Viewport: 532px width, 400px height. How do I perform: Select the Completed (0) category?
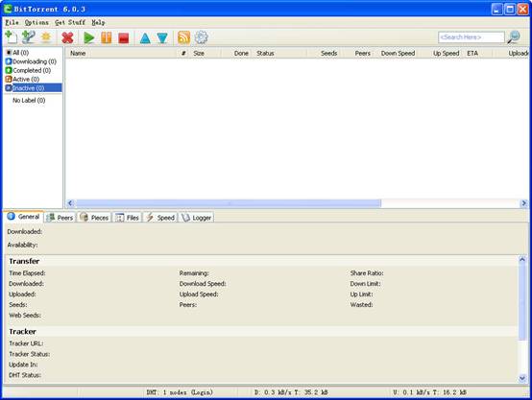28,70
